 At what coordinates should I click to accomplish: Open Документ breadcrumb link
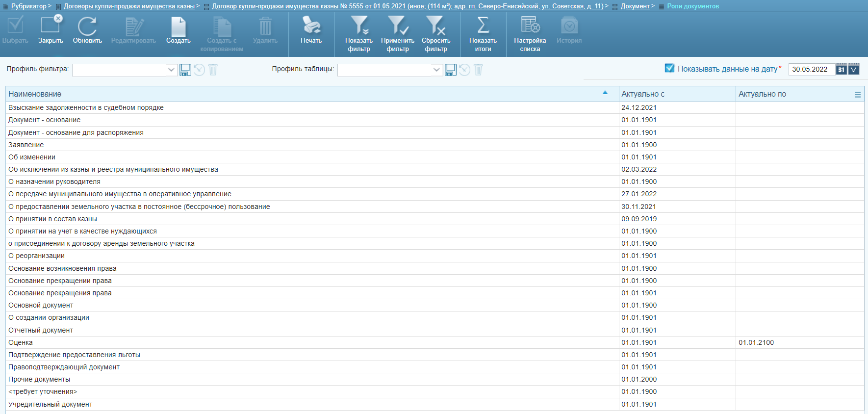pos(635,6)
